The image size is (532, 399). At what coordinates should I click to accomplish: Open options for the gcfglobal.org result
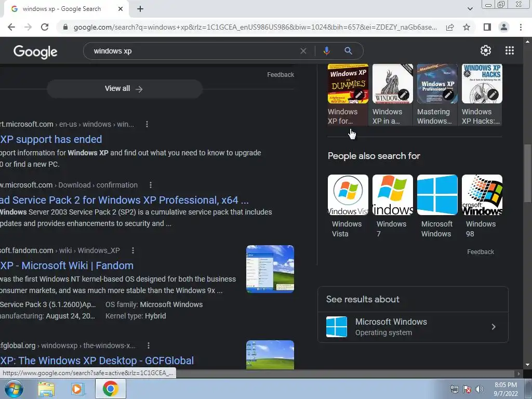[148, 345]
